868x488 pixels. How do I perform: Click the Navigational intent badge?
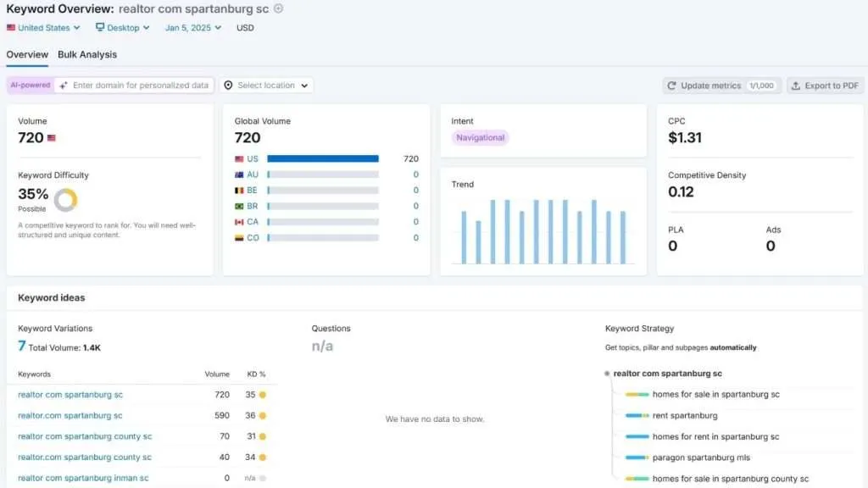tap(480, 138)
